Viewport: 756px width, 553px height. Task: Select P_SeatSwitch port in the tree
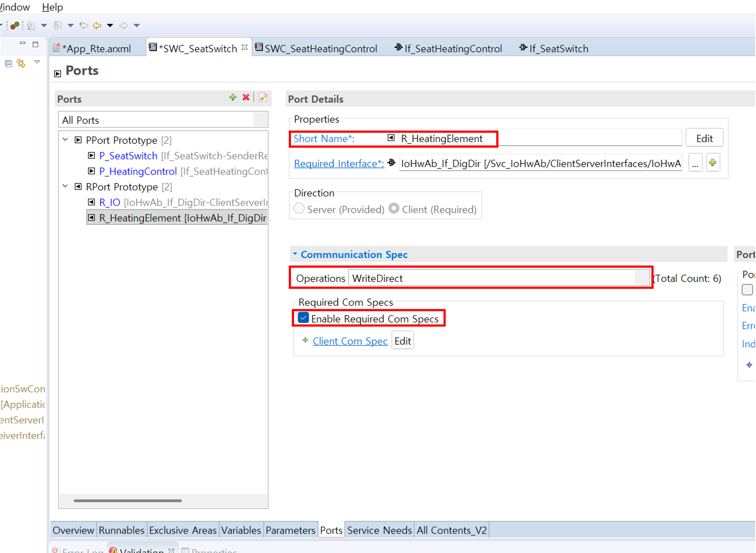pyautogui.click(x=128, y=156)
